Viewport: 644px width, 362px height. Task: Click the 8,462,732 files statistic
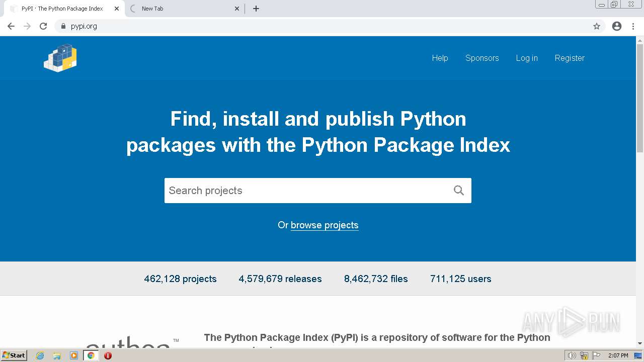point(376,279)
